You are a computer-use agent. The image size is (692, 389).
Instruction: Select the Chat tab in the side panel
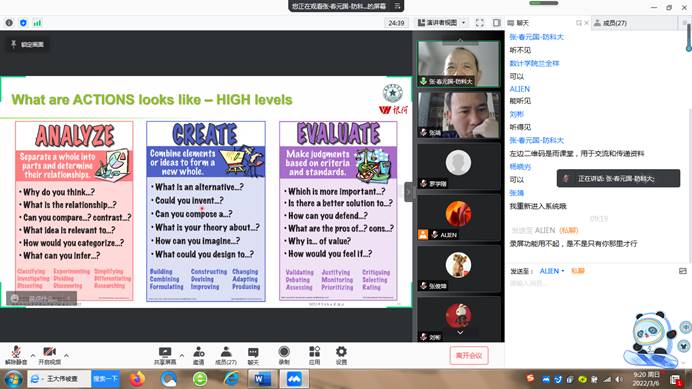tap(518, 23)
